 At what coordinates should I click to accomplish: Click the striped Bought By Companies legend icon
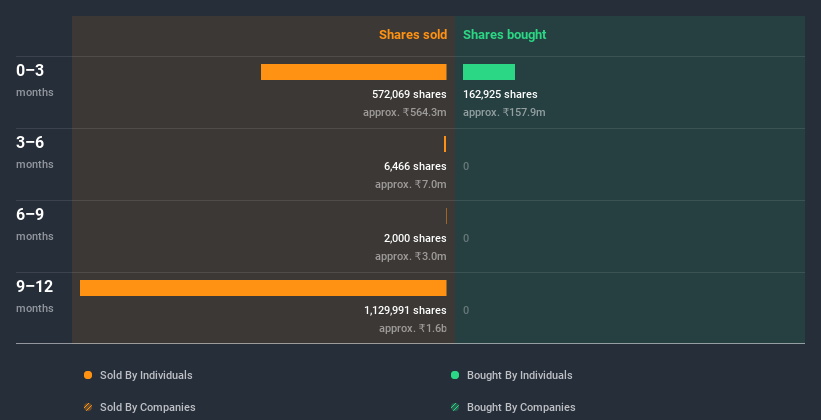pyautogui.click(x=455, y=407)
